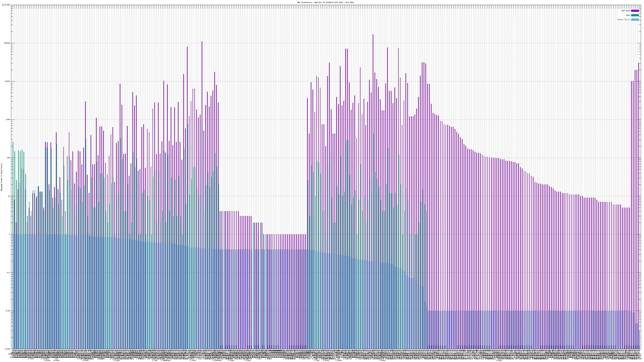This screenshot has height=362, width=644.
Task: Click the 100000 y-axis tick label
Action: click(7, 43)
